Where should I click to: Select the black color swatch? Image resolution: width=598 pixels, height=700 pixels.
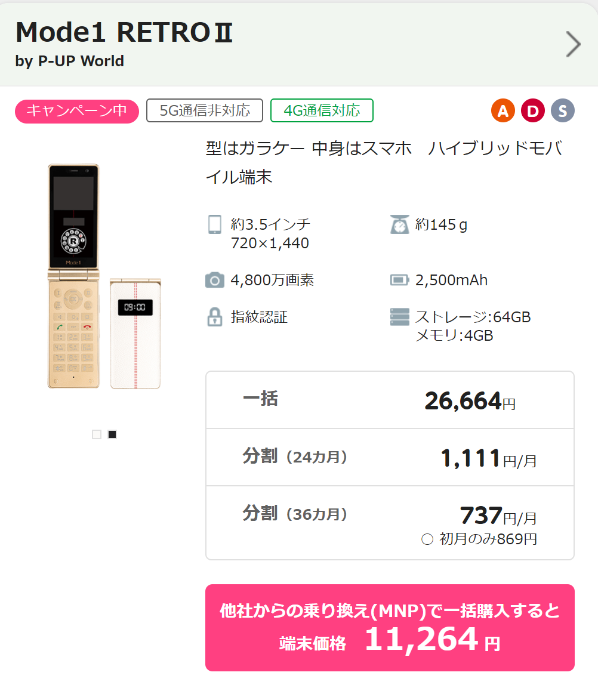coord(112,434)
